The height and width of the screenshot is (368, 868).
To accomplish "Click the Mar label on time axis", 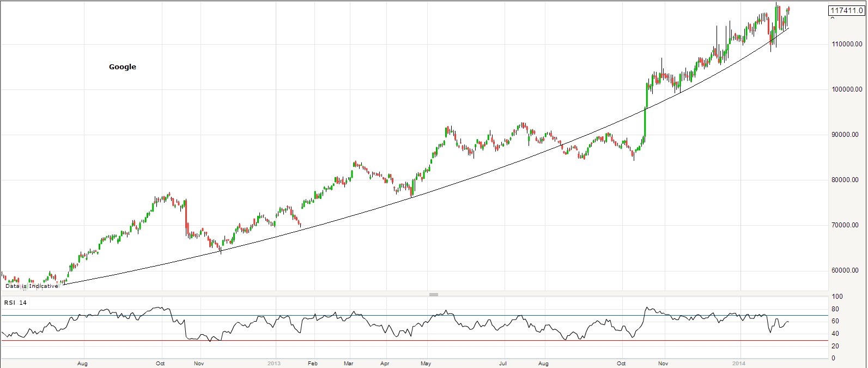I will (x=349, y=363).
